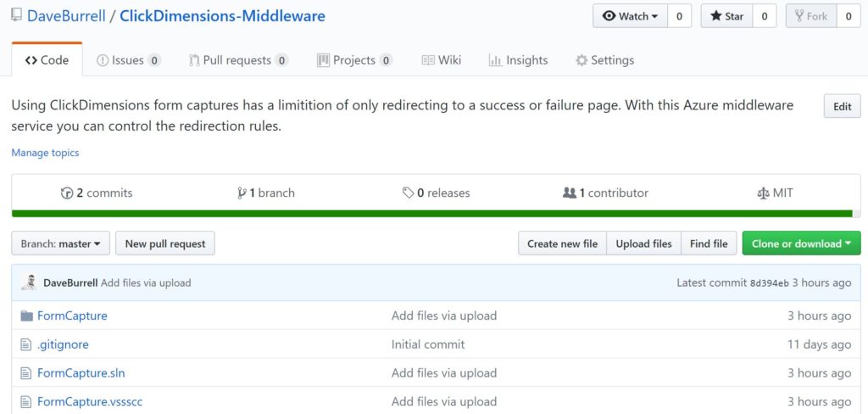
Task: Open the FormCapture.sln file
Action: (81, 373)
